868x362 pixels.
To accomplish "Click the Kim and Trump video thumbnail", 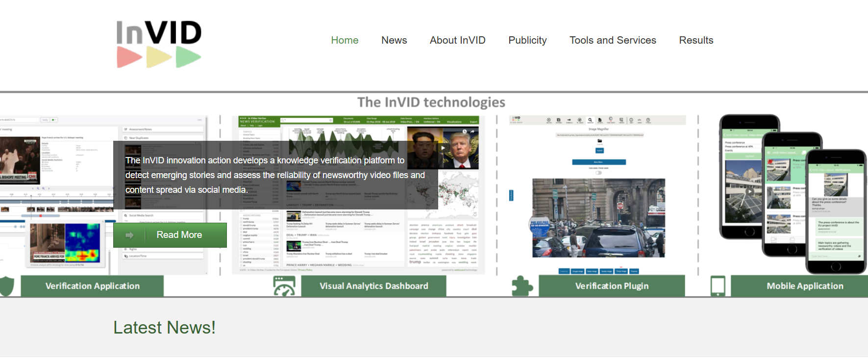I will click(x=443, y=148).
